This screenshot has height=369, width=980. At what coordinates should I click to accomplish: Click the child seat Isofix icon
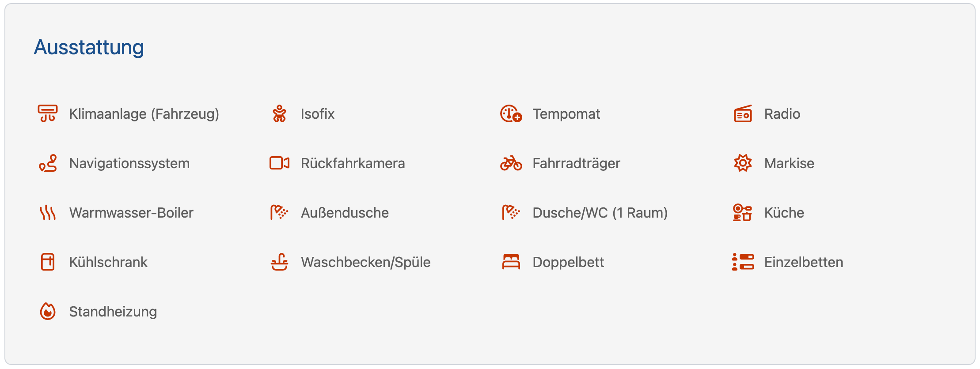(279, 113)
